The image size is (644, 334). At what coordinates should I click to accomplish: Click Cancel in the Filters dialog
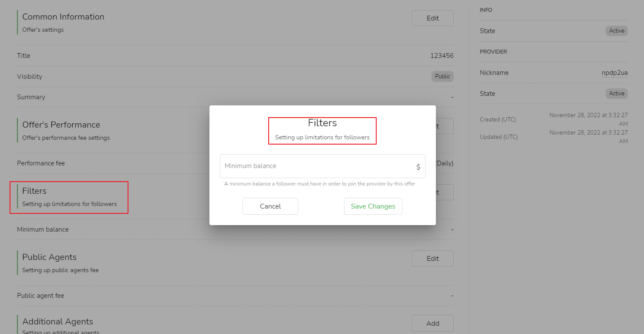270,206
